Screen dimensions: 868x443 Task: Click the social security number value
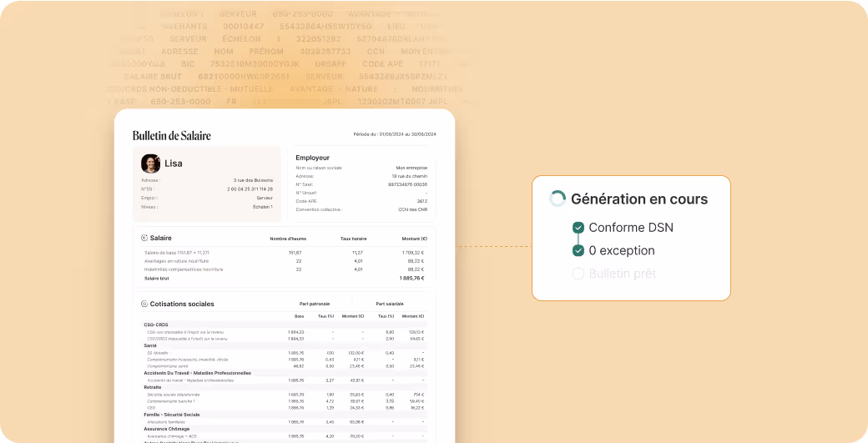[x=250, y=189]
